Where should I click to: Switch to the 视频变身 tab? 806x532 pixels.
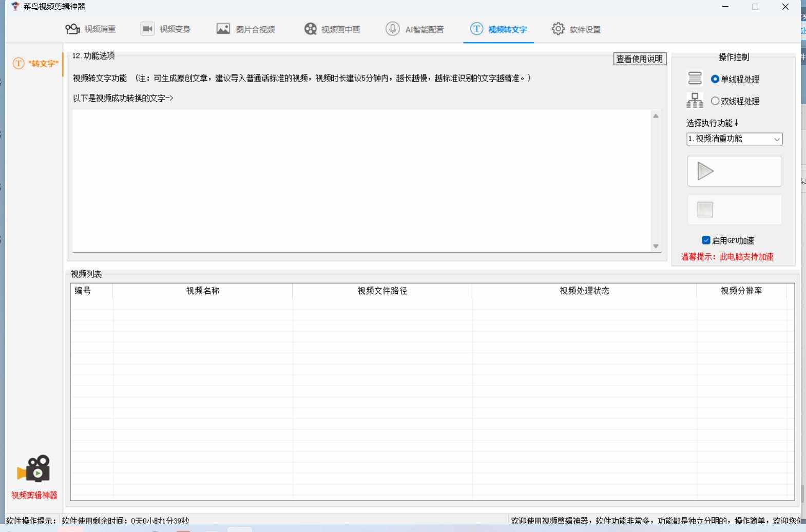tap(165, 29)
